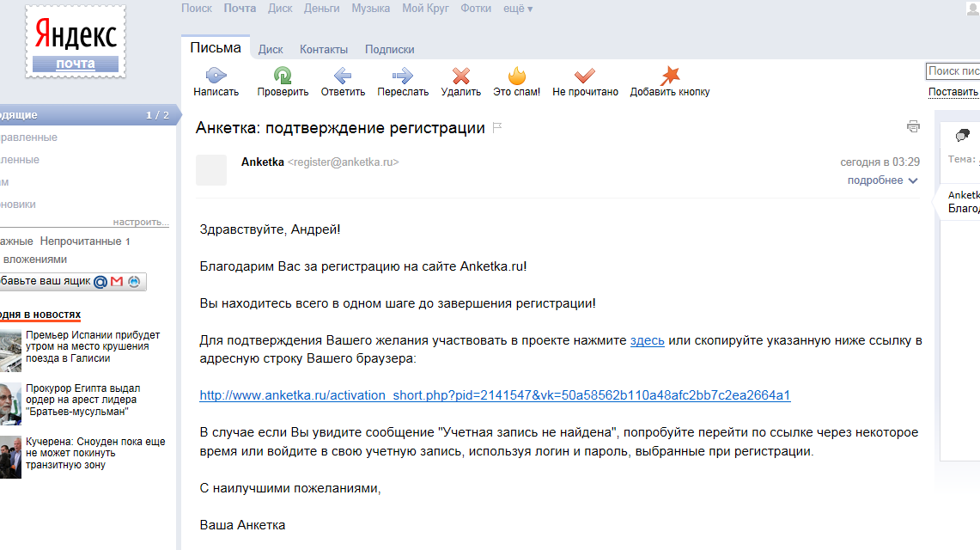
Task: Toggle the flag next to email subject
Action: pos(496,126)
